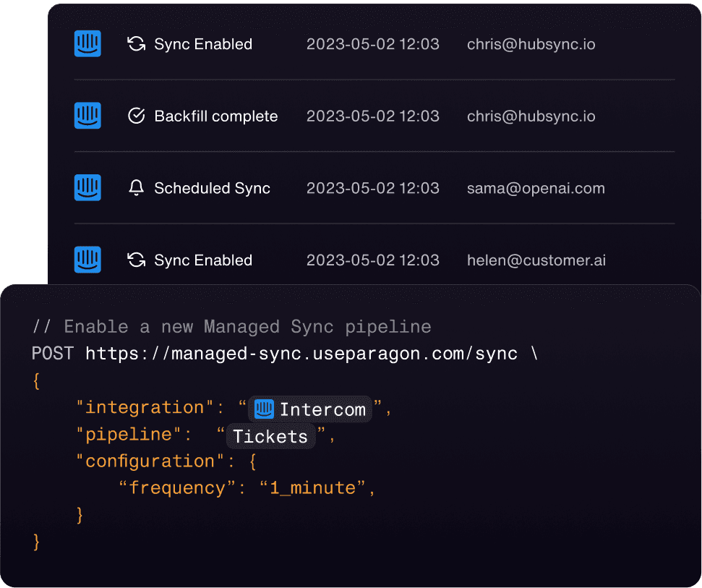702x588 pixels.
Task: Open the helen@customer.ai email address
Action: pos(536,260)
